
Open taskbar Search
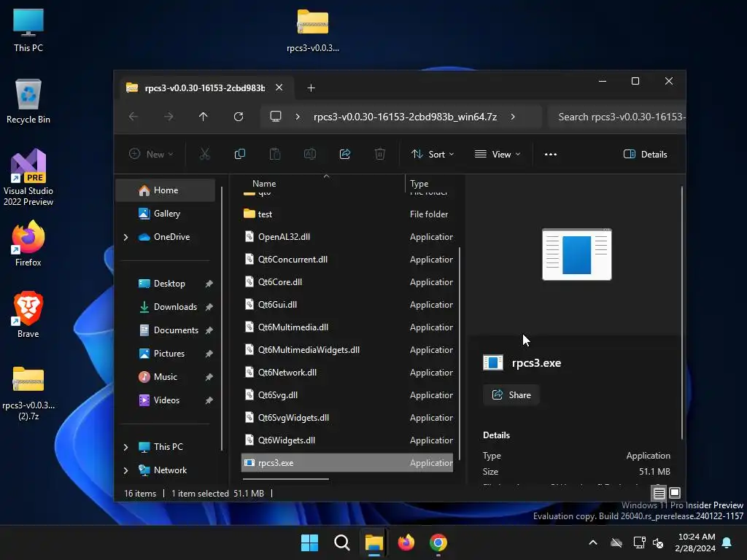click(x=341, y=542)
